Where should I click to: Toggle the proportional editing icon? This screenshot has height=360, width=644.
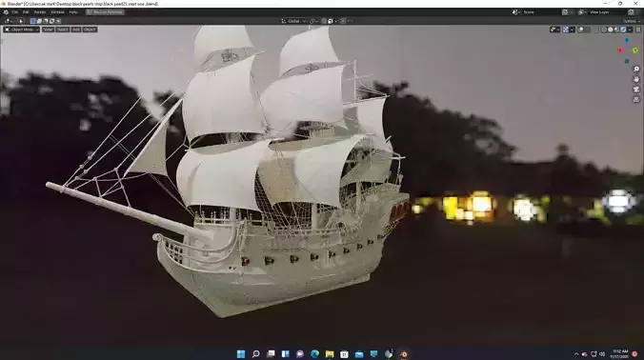coord(343,21)
